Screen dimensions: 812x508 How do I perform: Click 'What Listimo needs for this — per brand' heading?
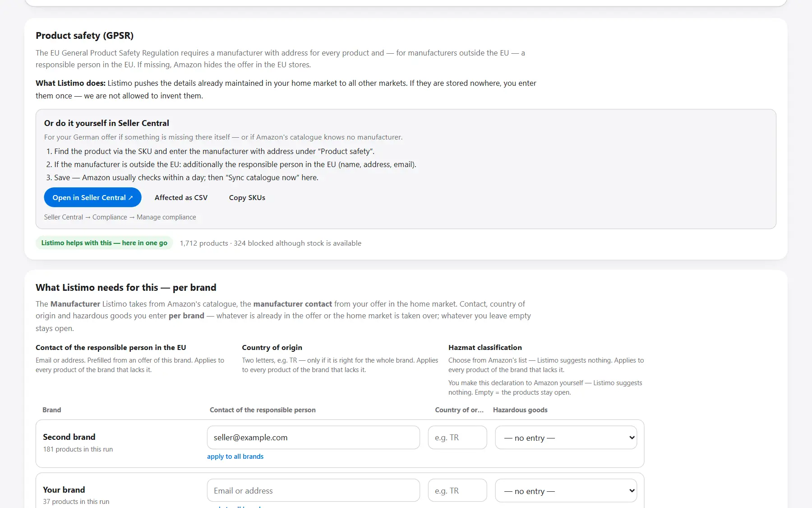126,288
